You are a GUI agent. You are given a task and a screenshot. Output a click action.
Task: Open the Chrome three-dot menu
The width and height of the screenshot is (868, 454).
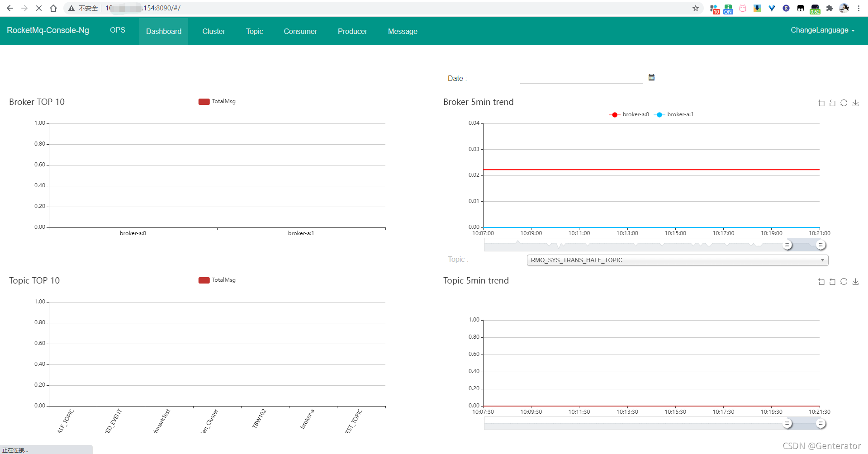point(859,8)
